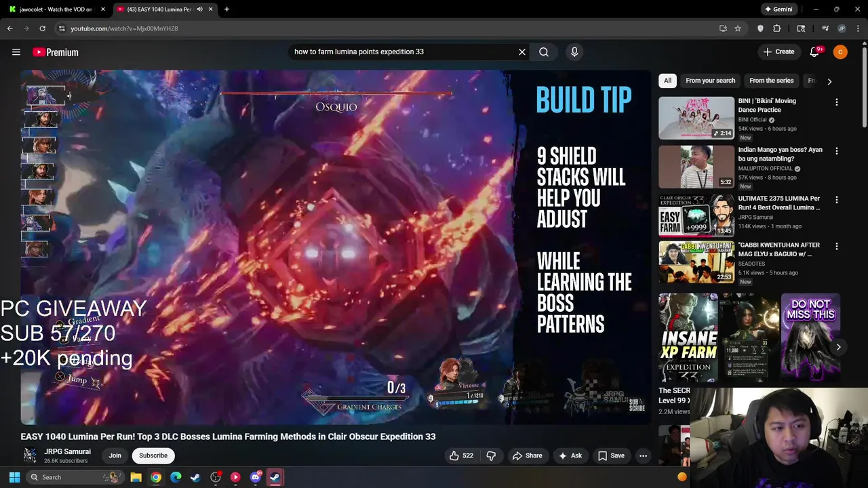Reload the YouTube page
The image size is (868, 488).
(42, 28)
